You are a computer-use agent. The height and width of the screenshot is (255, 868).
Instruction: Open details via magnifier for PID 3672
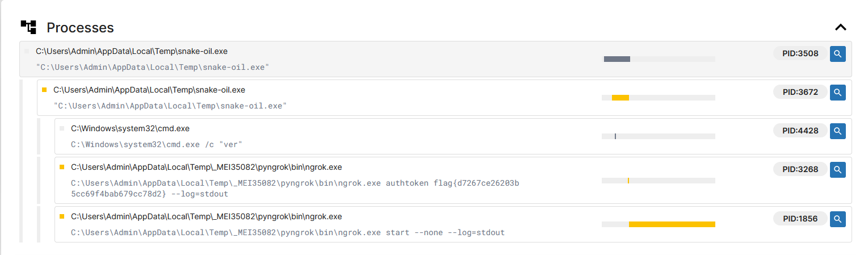pos(838,92)
